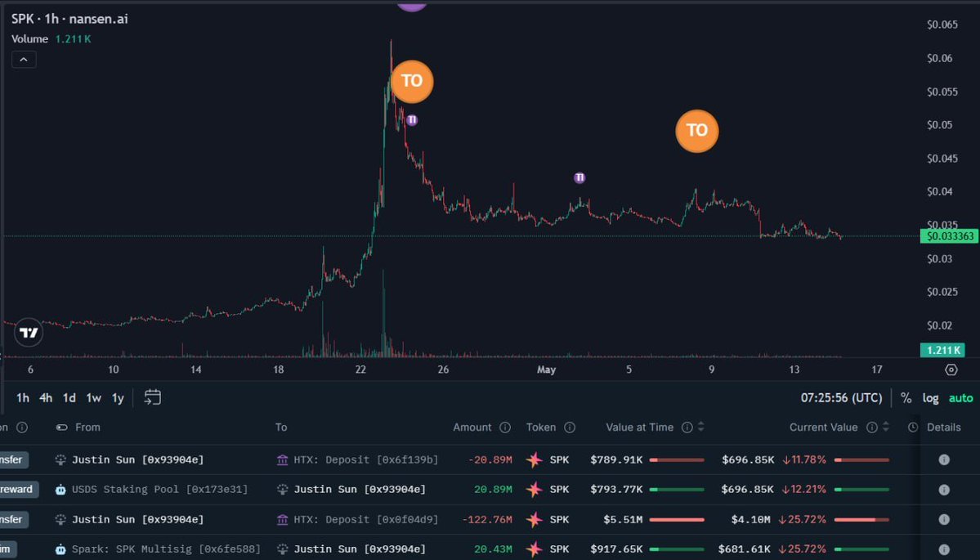This screenshot has width=980, height=560.
Task: Click the Justin Sun avatar icon in -122.76M row
Action: tap(60, 519)
